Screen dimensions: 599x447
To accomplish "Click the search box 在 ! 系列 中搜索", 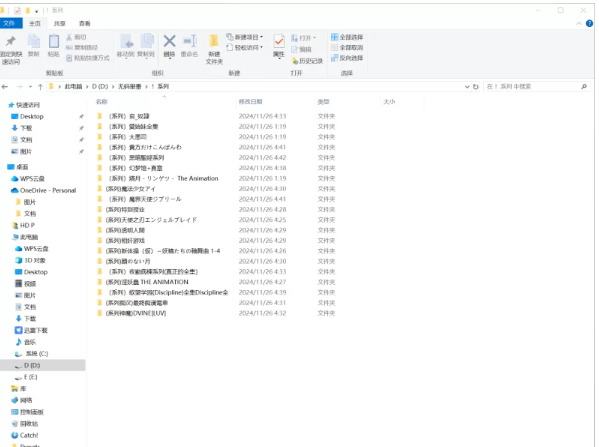I will (532, 87).
